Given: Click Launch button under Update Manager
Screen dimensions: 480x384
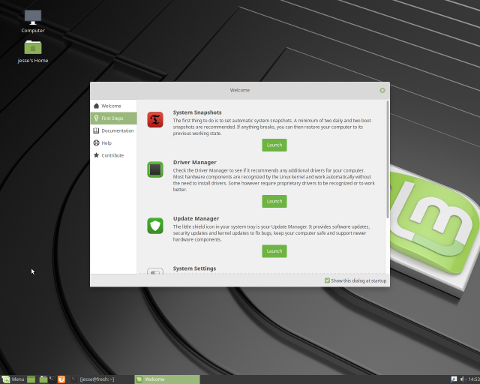Looking at the screenshot, I should (274, 251).
